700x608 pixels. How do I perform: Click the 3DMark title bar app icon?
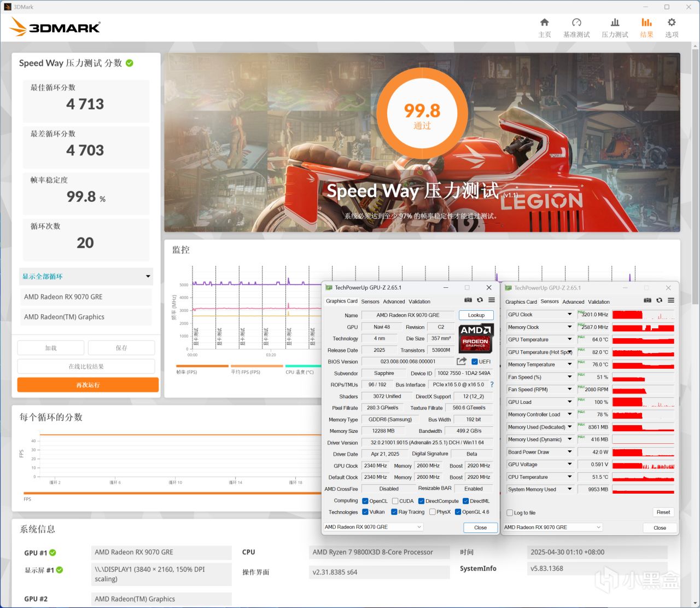8,7
